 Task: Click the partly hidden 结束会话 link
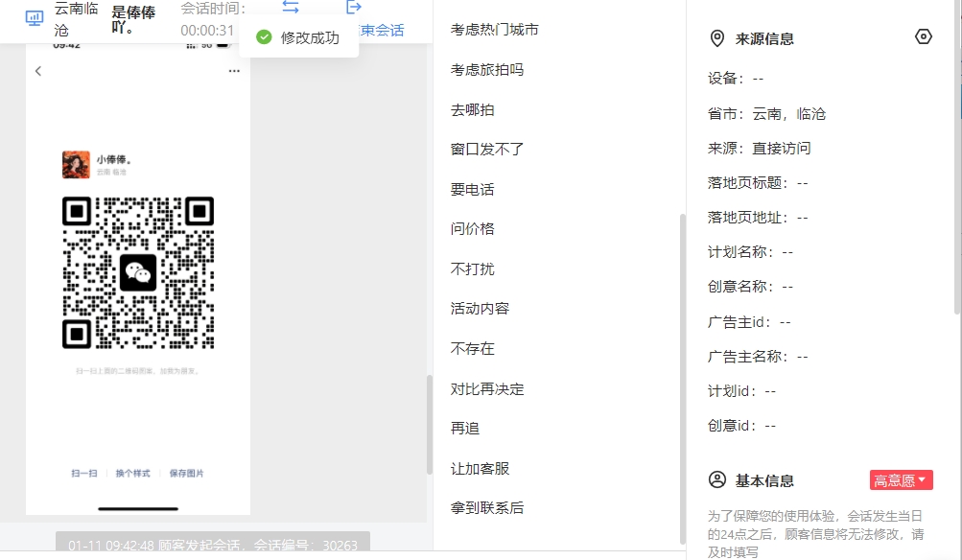click(383, 31)
